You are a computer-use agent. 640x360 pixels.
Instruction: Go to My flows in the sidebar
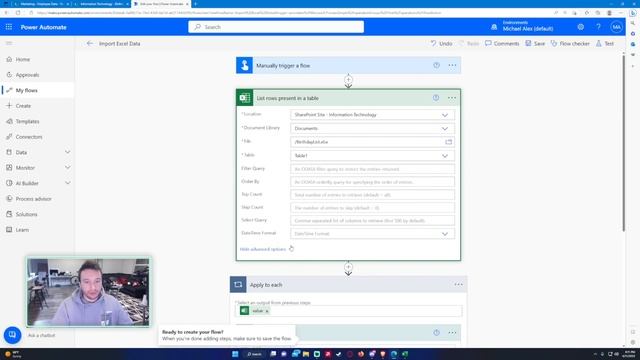[37, 90]
